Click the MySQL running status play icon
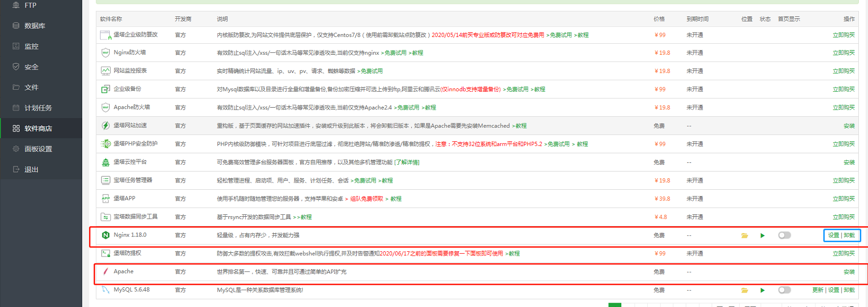This screenshot has height=307, width=868. tap(763, 290)
